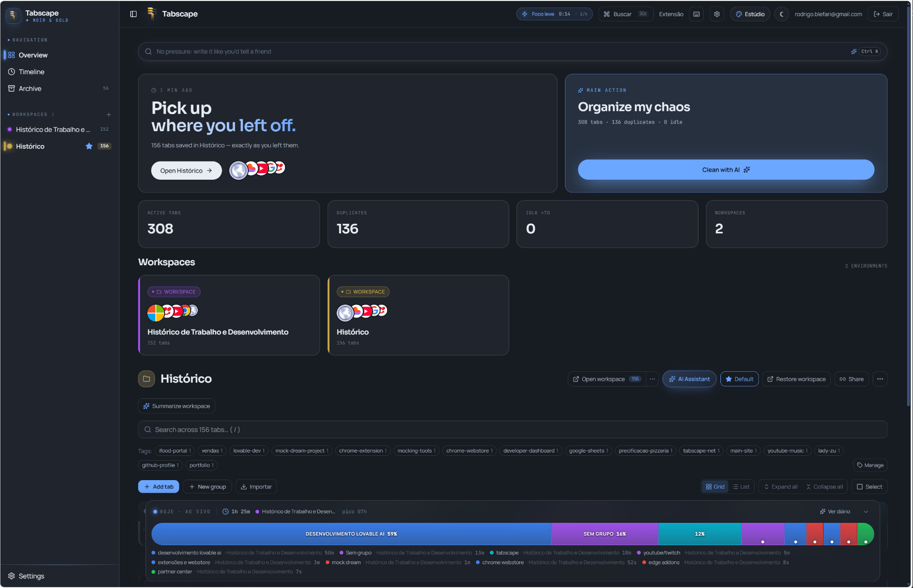This screenshot has width=913, height=588.
Task: Expand the Ver diário chevron
Action: tap(866, 512)
